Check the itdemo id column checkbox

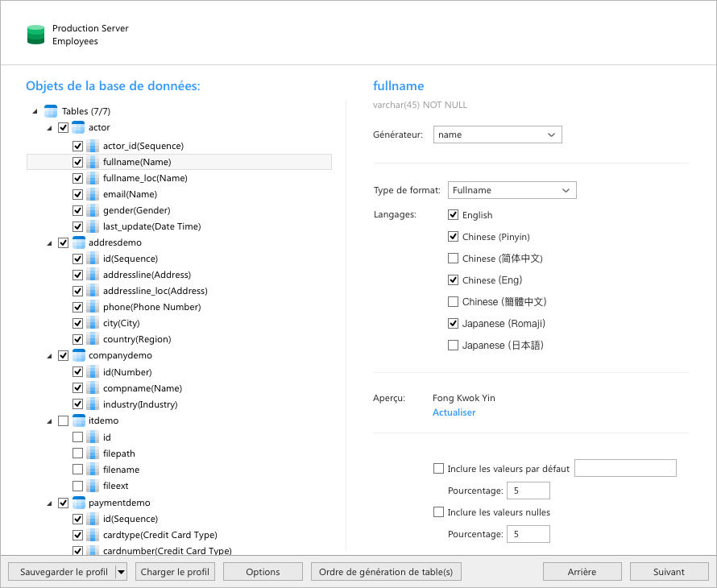[77, 437]
